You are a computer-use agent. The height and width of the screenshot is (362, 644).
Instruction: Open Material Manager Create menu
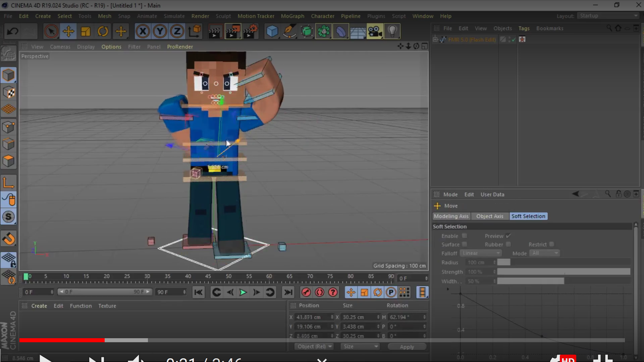(x=39, y=306)
